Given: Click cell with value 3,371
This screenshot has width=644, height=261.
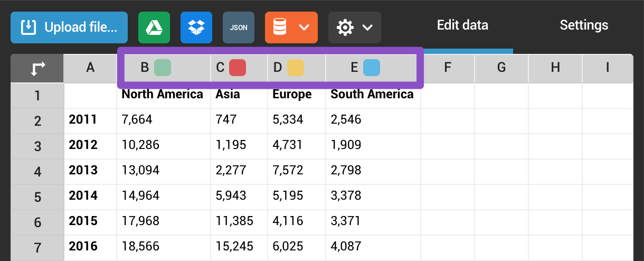Looking at the screenshot, I should coord(373,223).
